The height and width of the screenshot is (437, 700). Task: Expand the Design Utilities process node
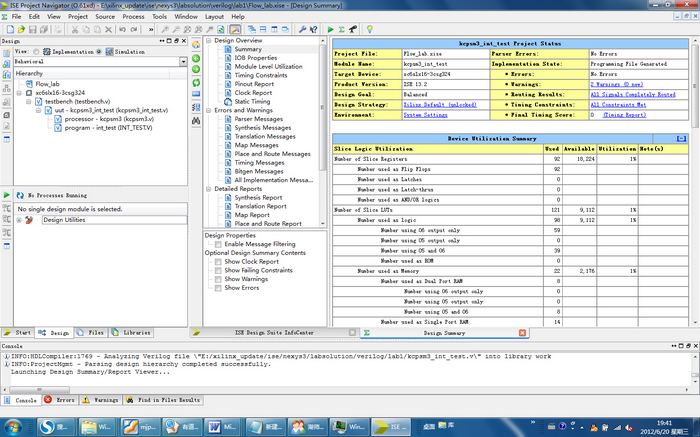click(x=19, y=220)
